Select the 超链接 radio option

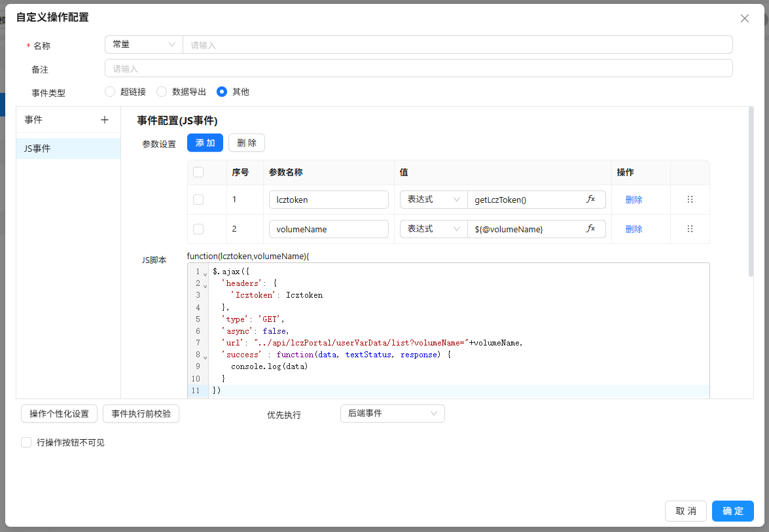click(x=110, y=92)
